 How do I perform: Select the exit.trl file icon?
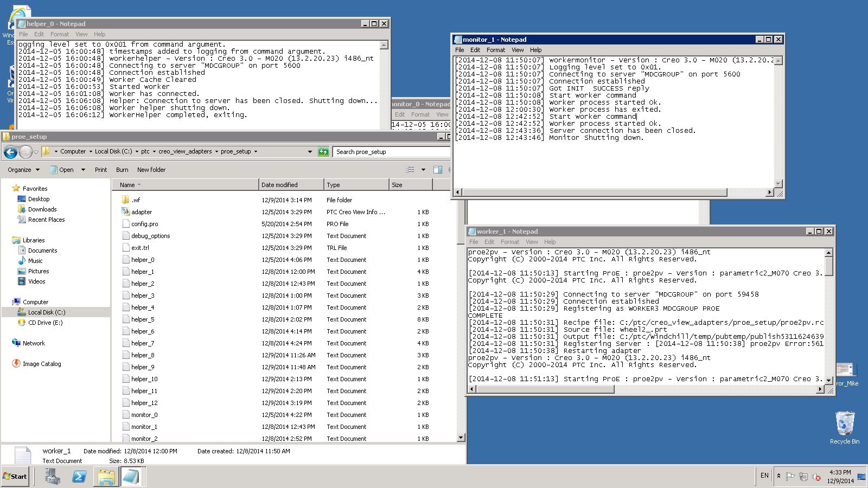[x=126, y=248]
